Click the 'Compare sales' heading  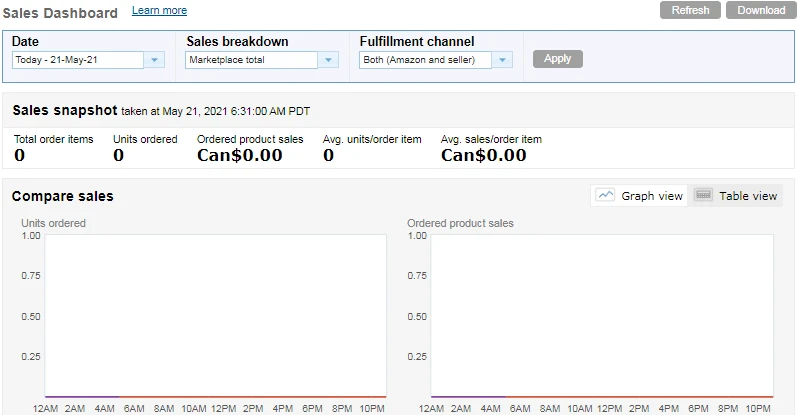[63, 196]
